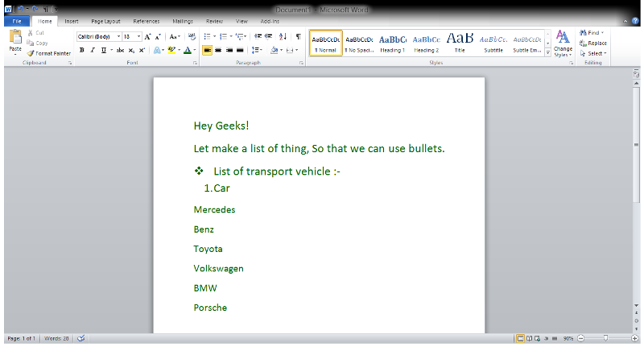The image size is (644, 347).
Task: Click the Sort icon
Action: pyautogui.click(x=283, y=36)
